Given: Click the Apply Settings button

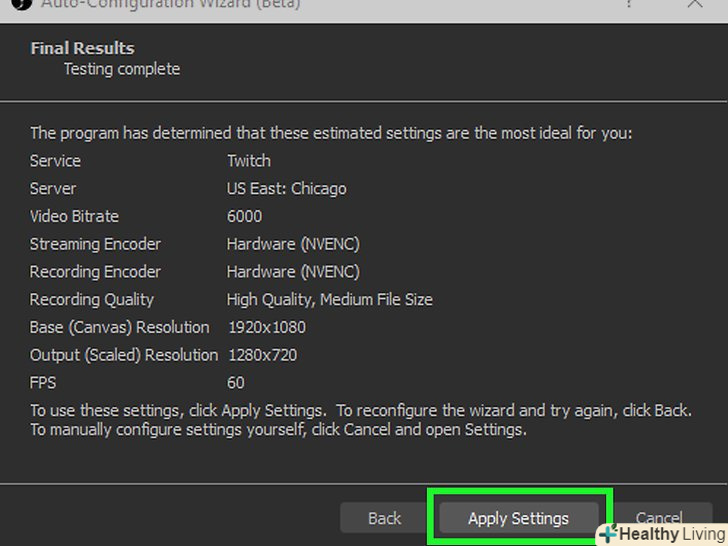Looking at the screenshot, I should pyautogui.click(x=518, y=518).
